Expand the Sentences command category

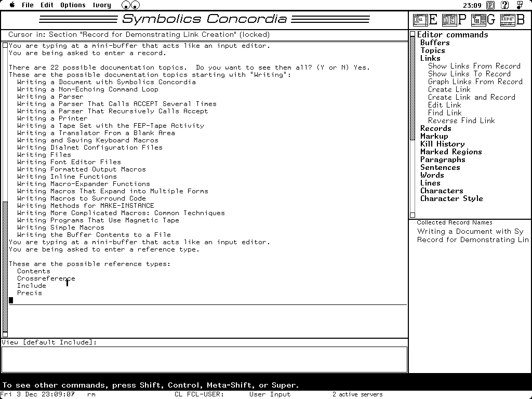(x=440, y=168)
